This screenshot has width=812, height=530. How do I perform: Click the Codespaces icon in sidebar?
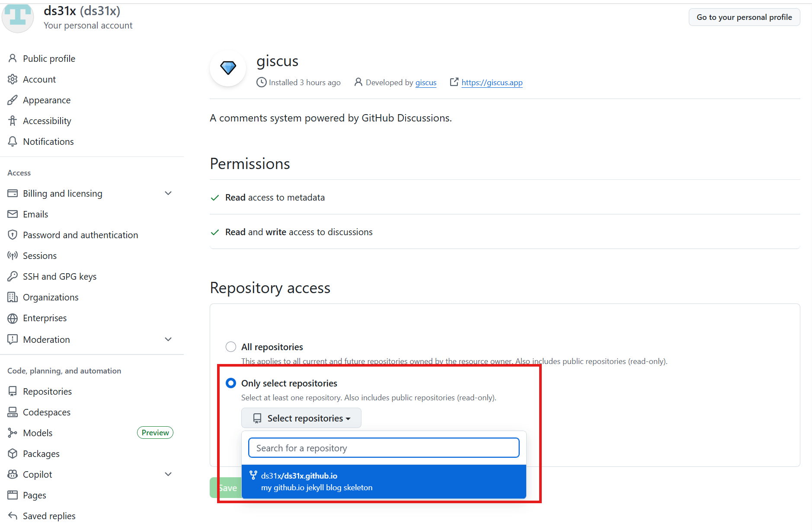[x=13, y=412]
